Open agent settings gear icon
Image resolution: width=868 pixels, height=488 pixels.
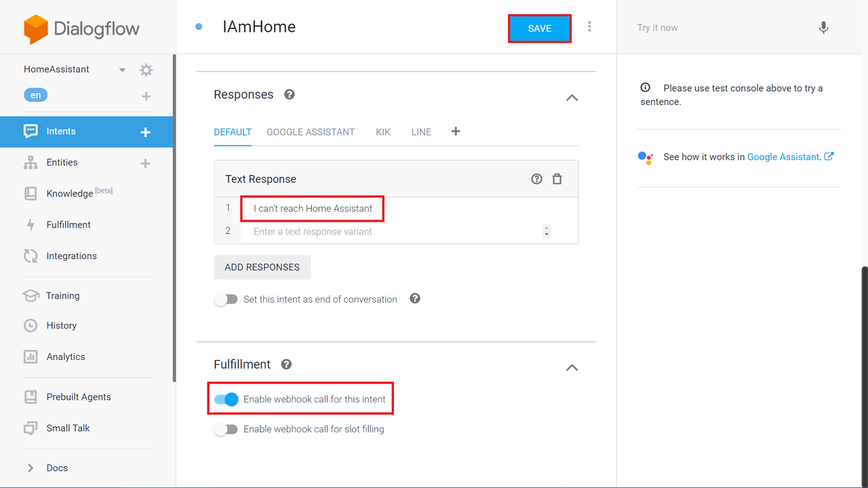[x=146, y=70]
